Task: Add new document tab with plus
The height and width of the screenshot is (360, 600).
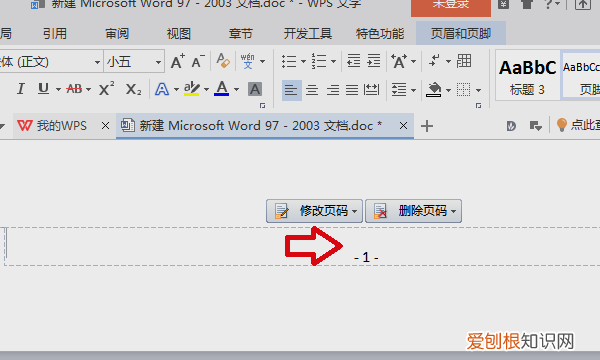Action: pyautogui.click(x=427, y=126)
